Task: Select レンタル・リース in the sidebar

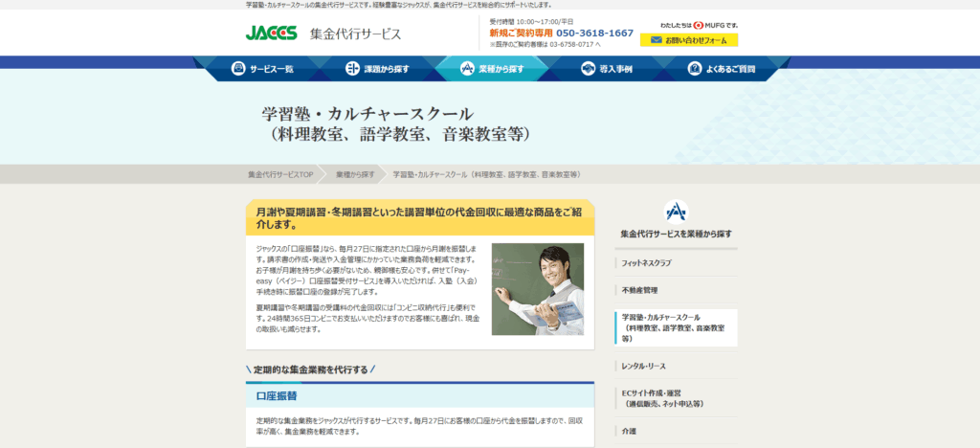Action: point(644,366)
